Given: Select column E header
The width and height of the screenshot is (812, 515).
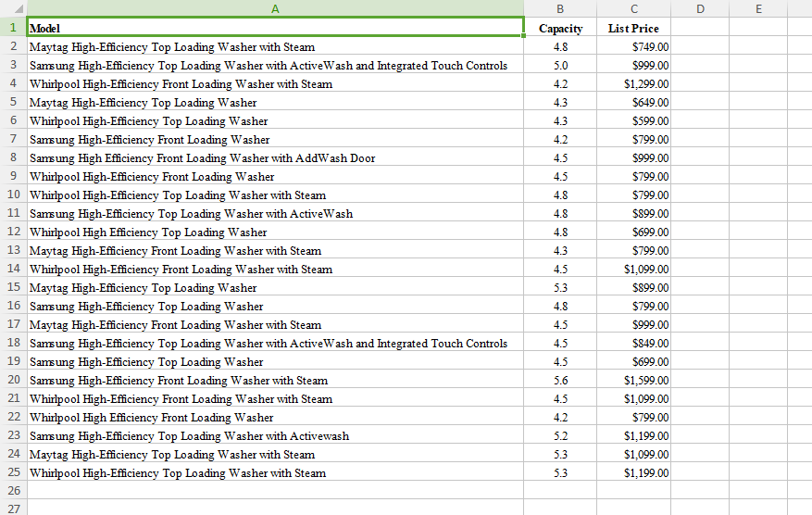Looking at the screenshot, I should (758, 9).
